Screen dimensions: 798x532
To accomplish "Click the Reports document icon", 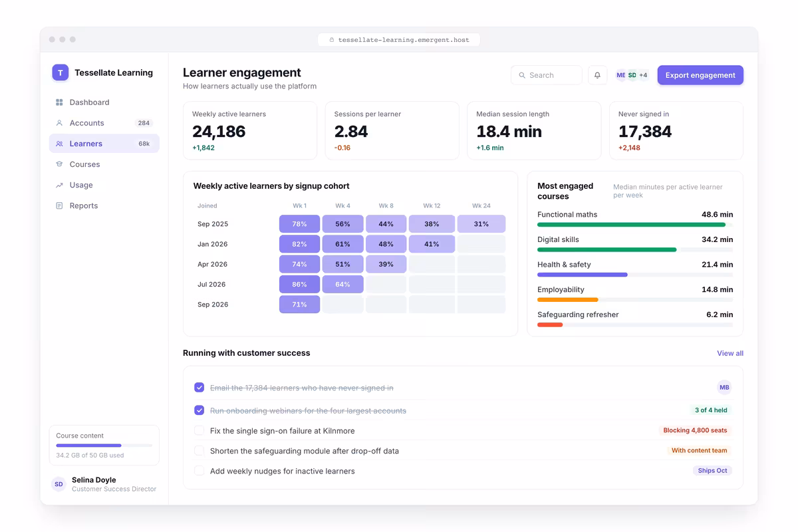I will 59,205.
